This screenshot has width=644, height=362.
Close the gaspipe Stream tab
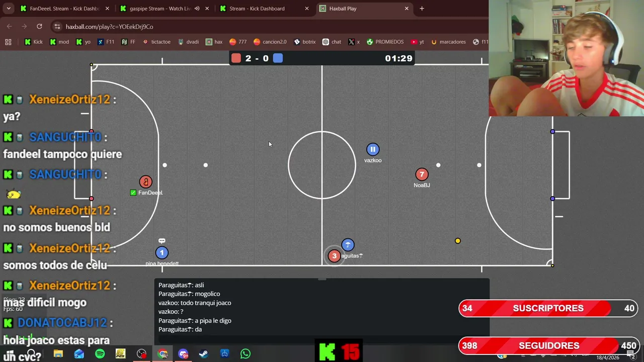coord(207,9)
